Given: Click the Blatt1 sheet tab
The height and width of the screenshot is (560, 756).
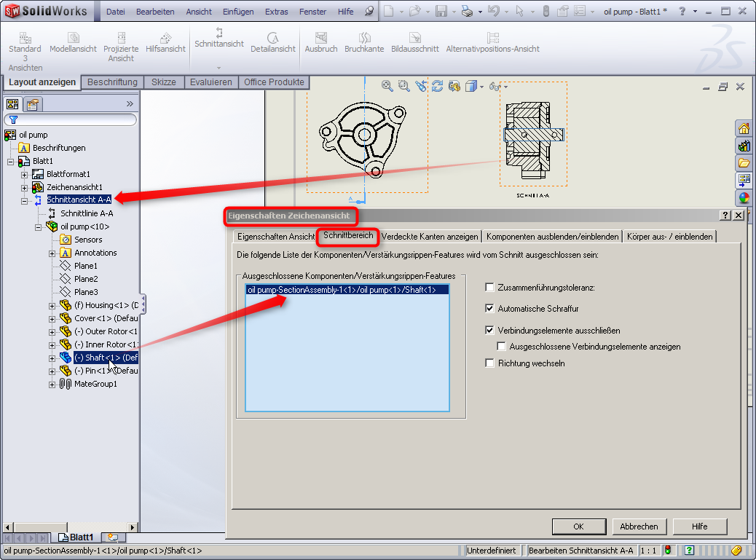Looking at the screenshot, I should [76, 537].
